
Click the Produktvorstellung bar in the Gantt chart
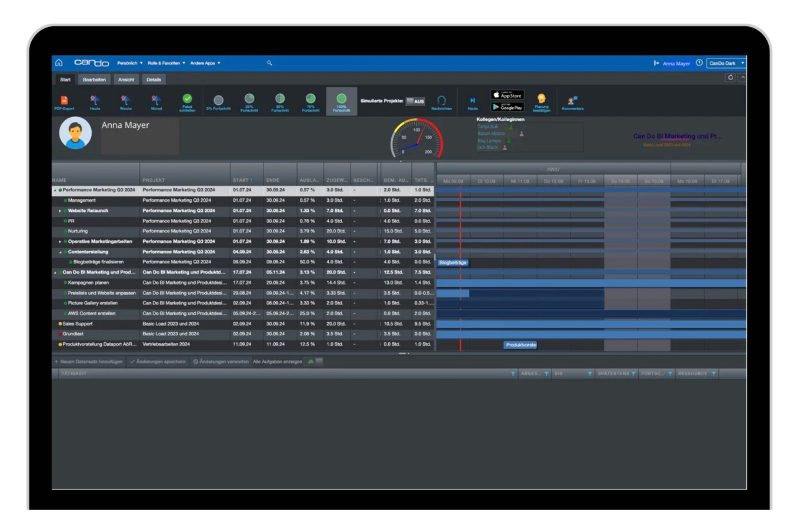[x=521, y=345]
